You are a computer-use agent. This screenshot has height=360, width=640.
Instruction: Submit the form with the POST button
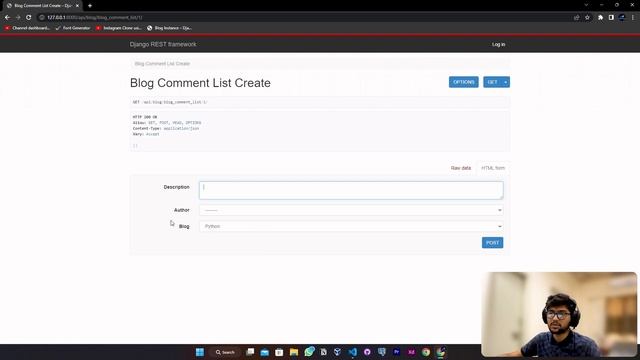pos(492,243)
